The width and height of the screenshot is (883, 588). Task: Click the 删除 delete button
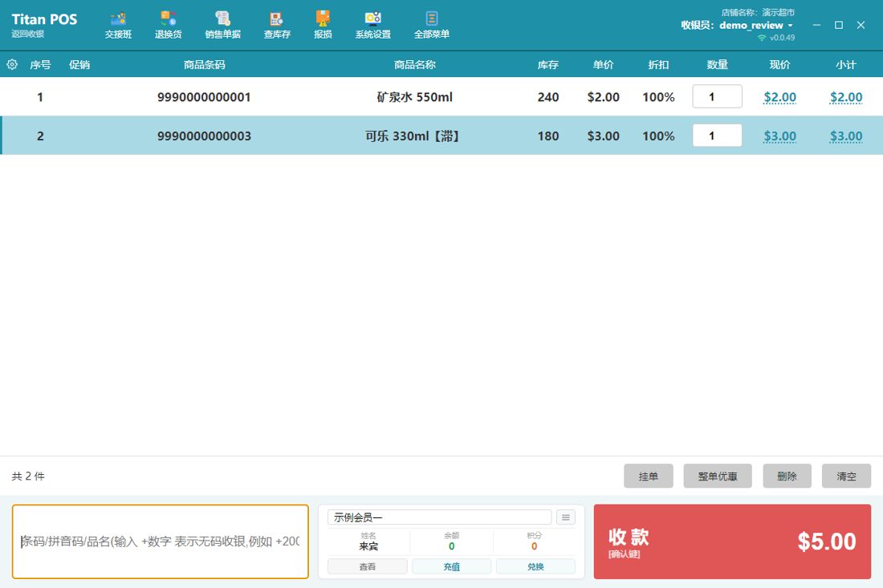787,476
